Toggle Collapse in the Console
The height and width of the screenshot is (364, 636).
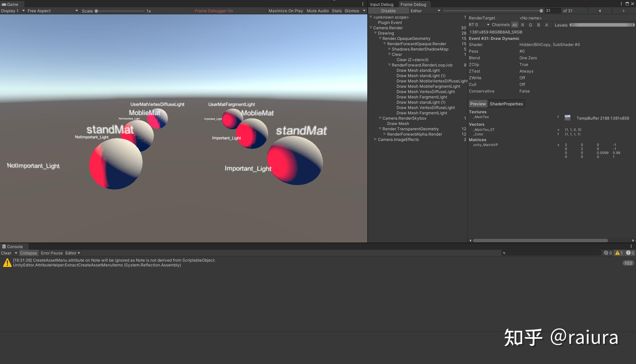(x=28, y=253)
